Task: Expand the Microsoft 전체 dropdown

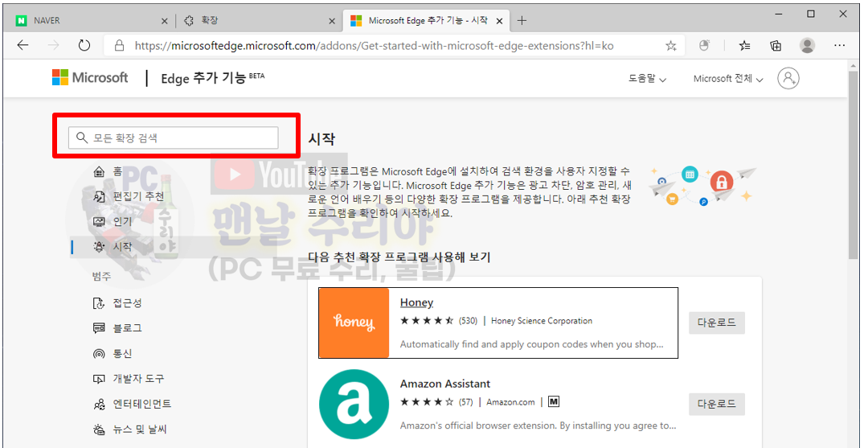Action: [x=728, y=79]
